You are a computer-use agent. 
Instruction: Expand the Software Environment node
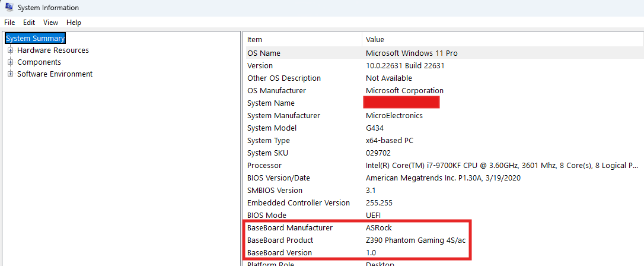[10, 74]
